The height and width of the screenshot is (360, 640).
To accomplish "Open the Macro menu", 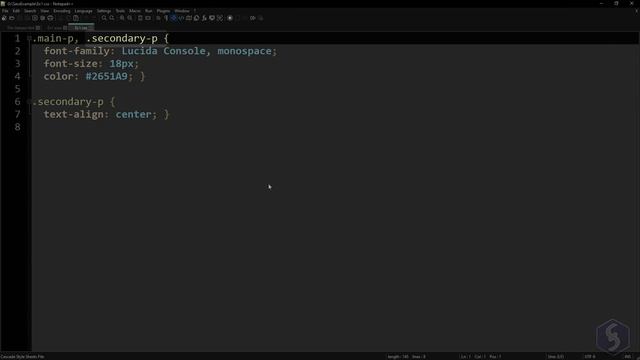I will click(x=135, y=11).
